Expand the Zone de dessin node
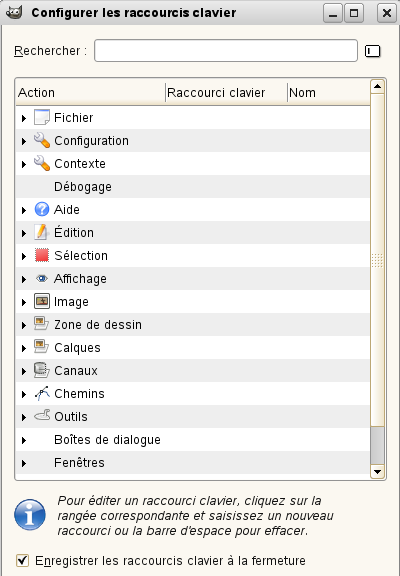The height and width of the screenshot is (576, 400). point(24,325)
